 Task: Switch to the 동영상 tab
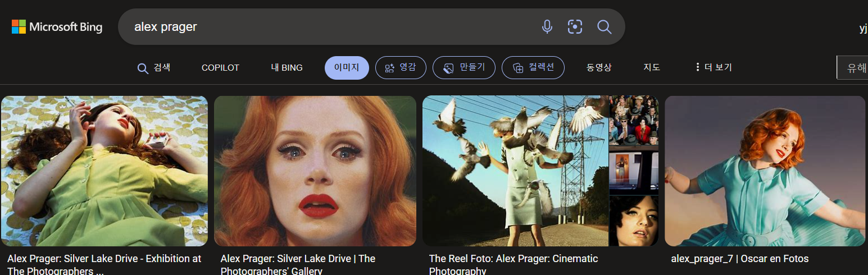pos(599,68)
